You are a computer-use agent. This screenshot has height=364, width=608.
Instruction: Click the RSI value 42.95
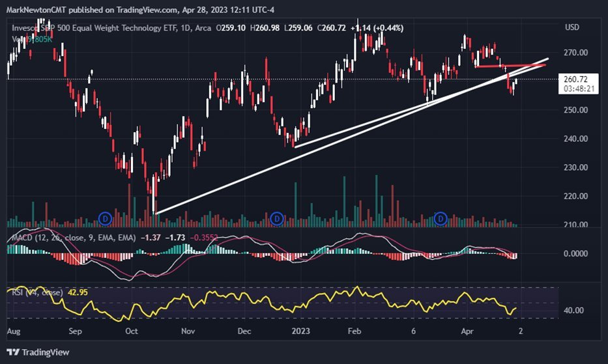pos(78,292)
